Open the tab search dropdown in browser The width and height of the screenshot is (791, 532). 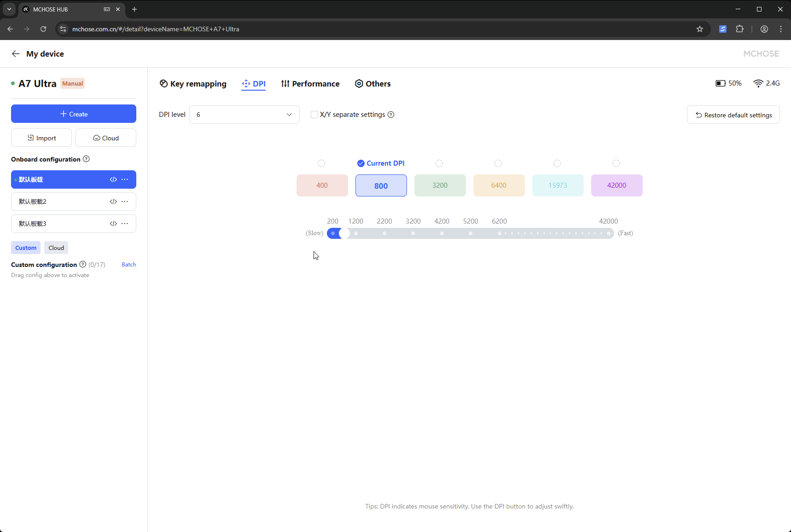tap(9, 9)
